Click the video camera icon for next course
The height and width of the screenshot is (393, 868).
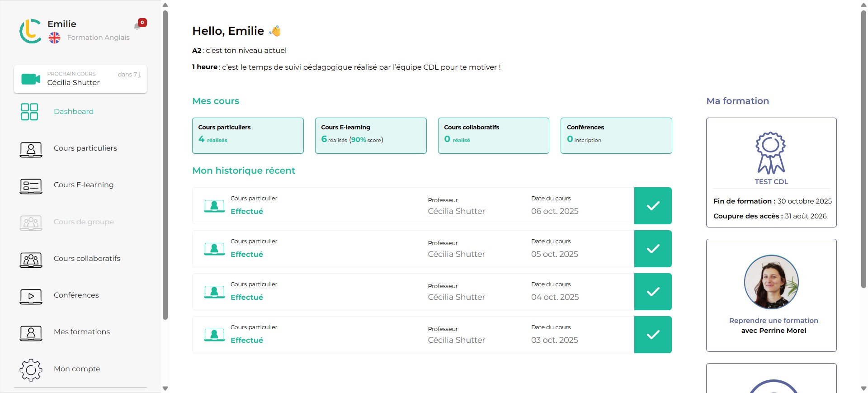point(31,79)
